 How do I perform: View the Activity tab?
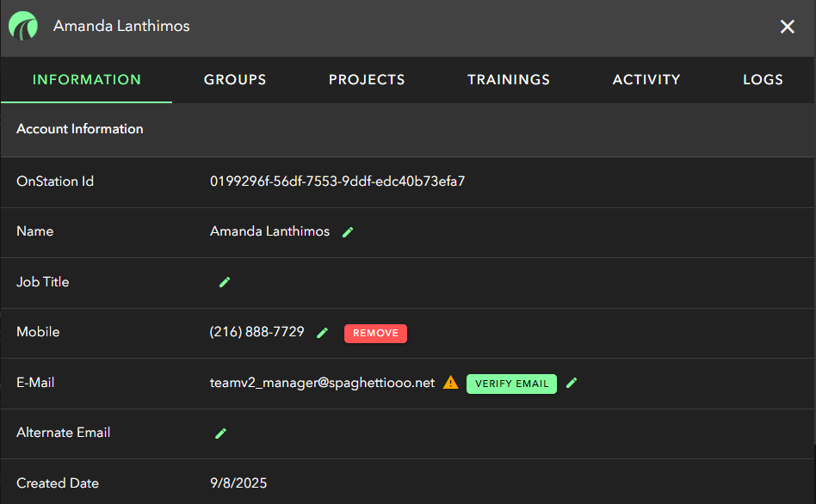click(646, 80)
